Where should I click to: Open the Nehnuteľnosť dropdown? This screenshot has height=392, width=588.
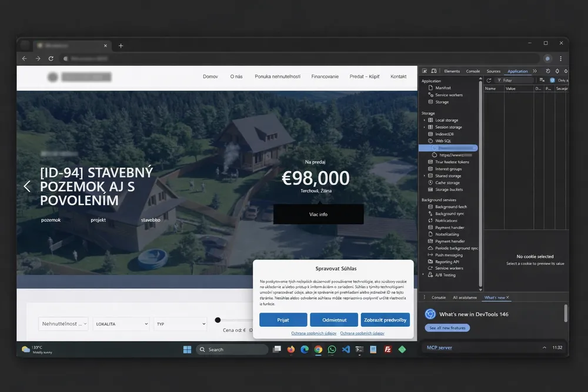[x=64, y=324]
